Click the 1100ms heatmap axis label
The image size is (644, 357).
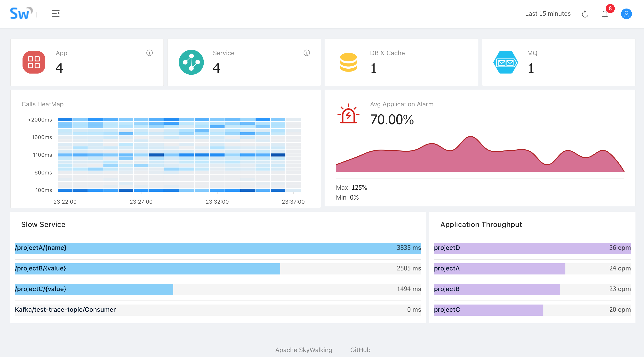(x=42, y=155)
